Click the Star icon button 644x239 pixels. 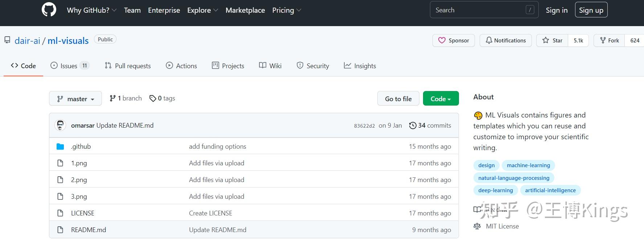click(546, 40)
